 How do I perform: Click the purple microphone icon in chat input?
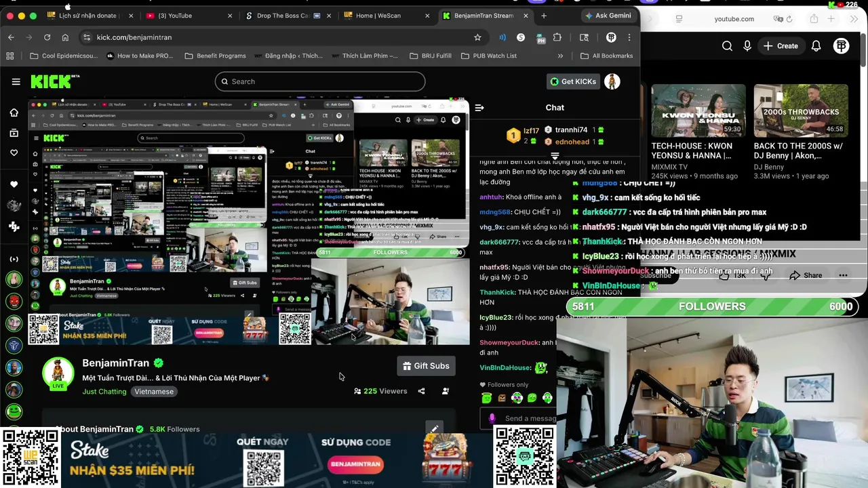[x=492, y=418]
